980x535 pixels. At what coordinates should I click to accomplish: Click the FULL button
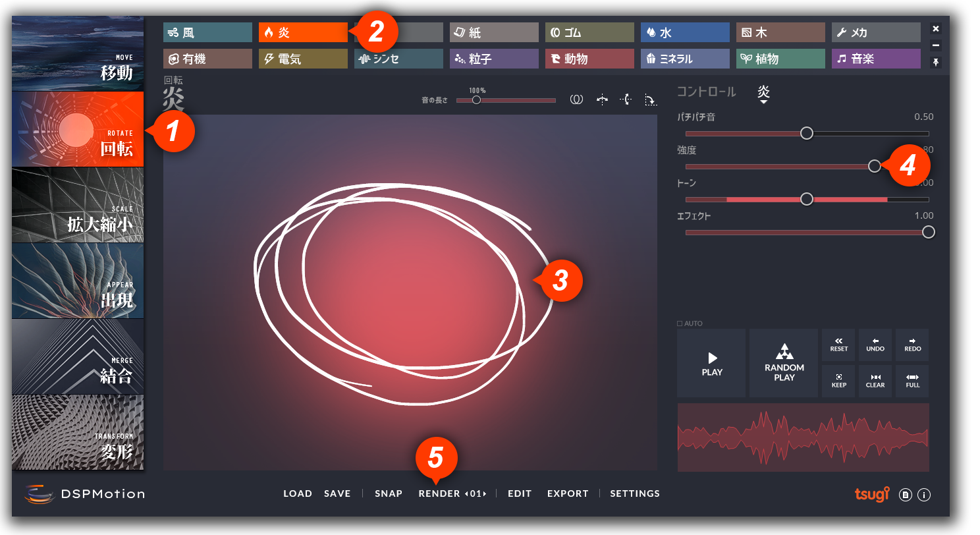pos(912,381)
